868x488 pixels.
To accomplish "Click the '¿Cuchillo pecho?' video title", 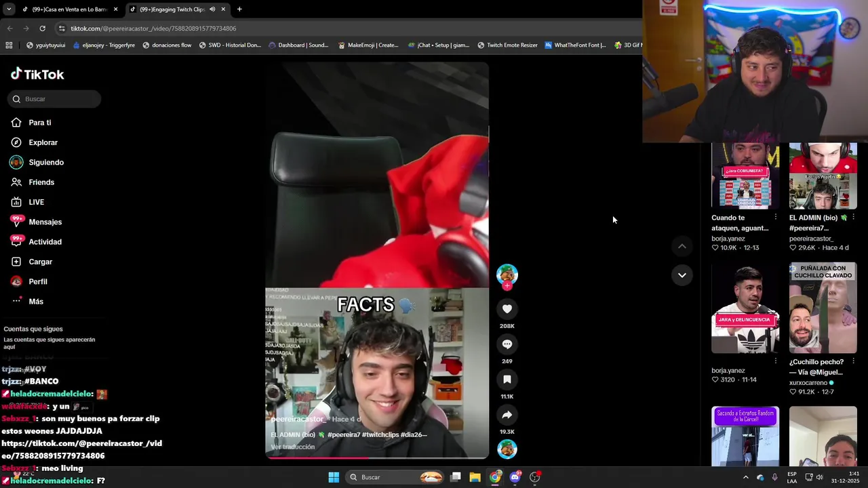I will pos(816,367).
